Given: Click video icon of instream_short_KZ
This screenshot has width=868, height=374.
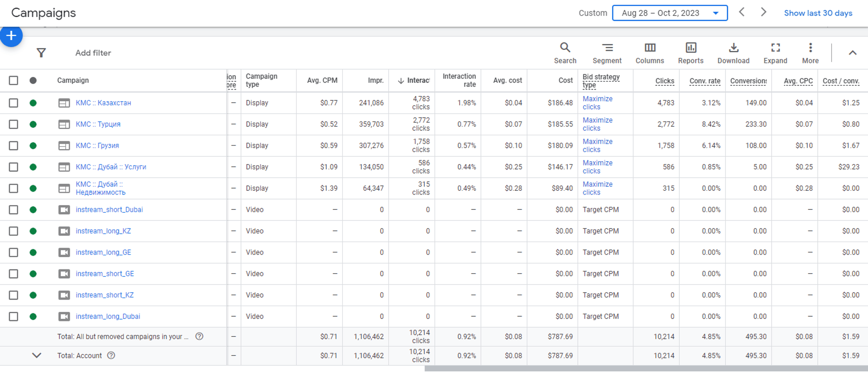Looking at the screenshot, I should (64, 295).
